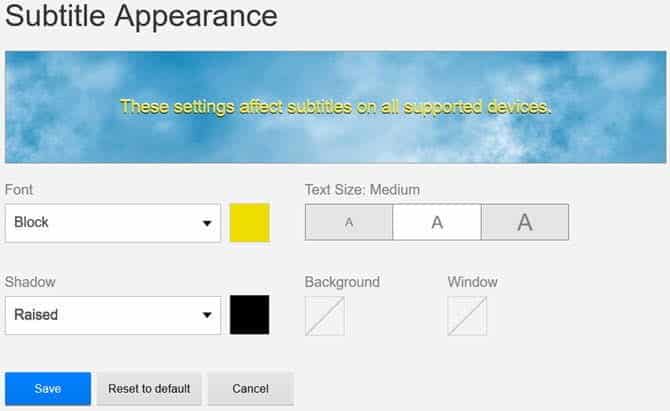
Task: Select the small text size A
Action: (x=349, y=223)
